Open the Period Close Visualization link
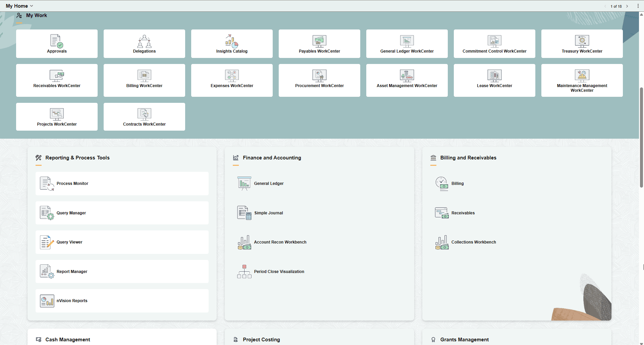 (279, 272)
